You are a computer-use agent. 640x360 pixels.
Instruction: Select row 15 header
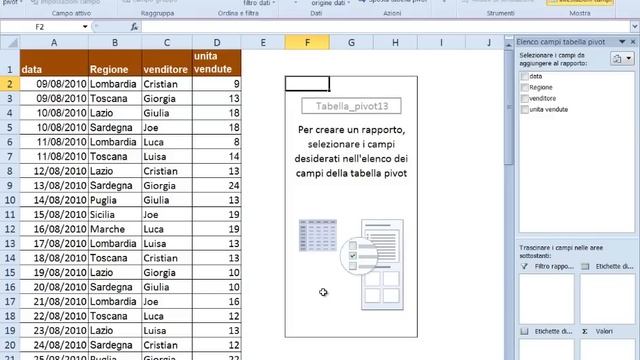[10, 273]
